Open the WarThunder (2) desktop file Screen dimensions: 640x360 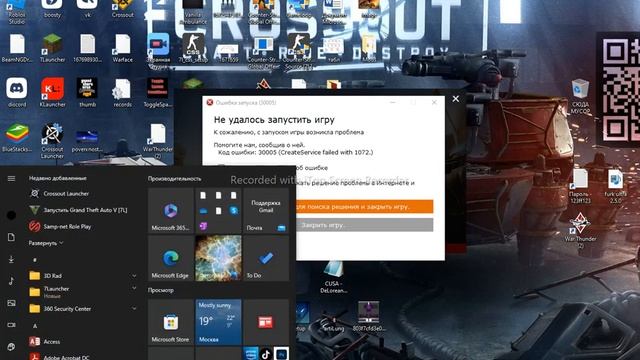point(158,140)
